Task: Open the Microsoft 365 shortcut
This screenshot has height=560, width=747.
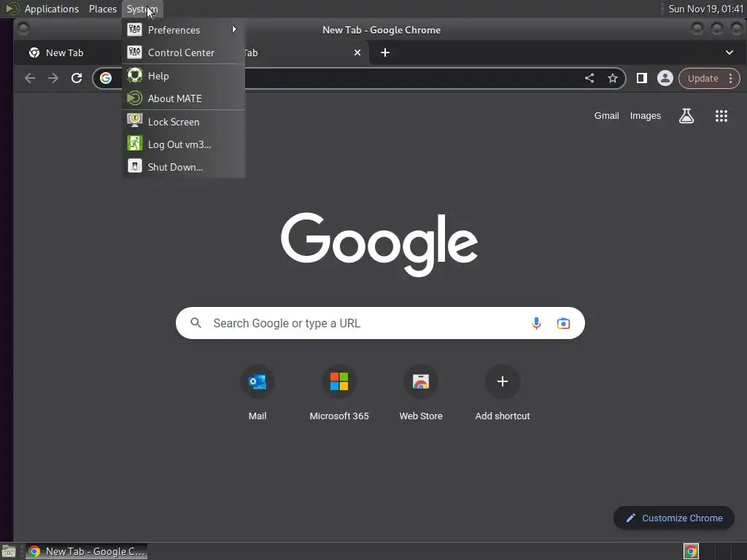Action: (339, 393)
